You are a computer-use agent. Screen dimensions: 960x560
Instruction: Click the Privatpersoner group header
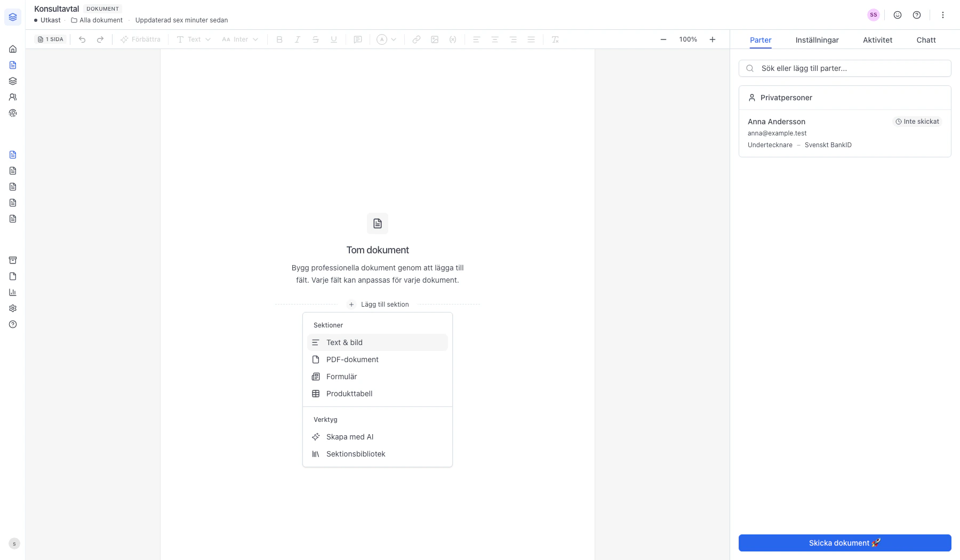tap(845, 98)
